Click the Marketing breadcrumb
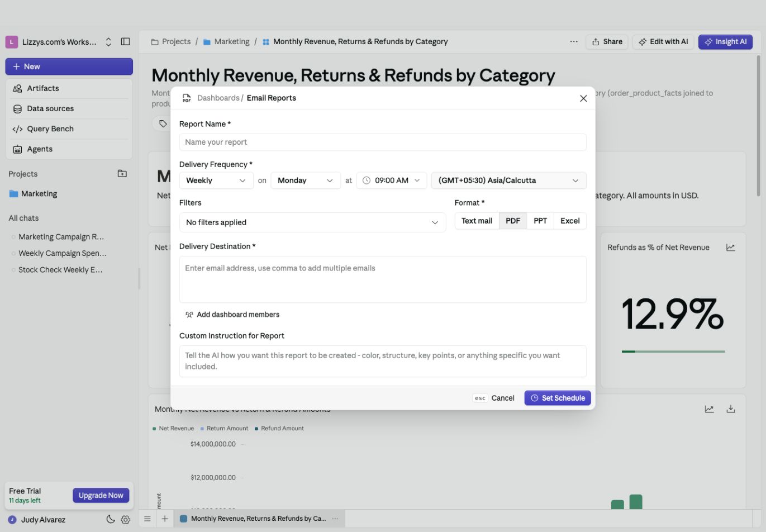Screen dimensions: 766x532 pyautogui.click(x=226, y=41)
